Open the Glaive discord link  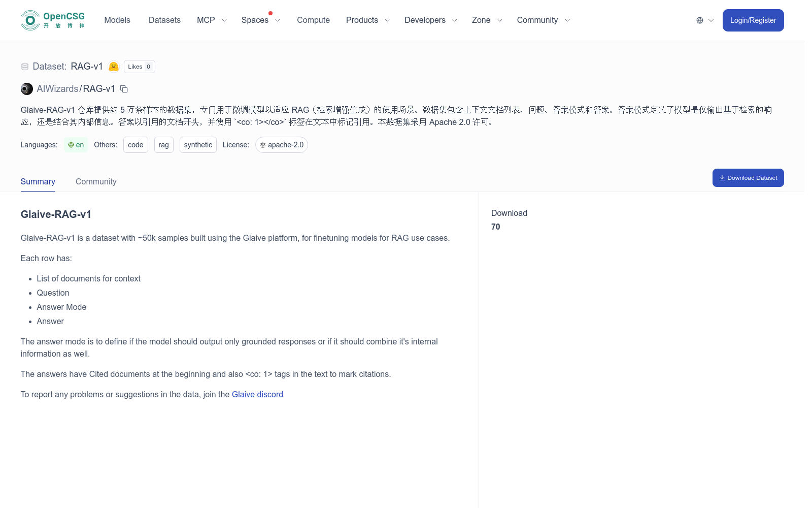257,394
